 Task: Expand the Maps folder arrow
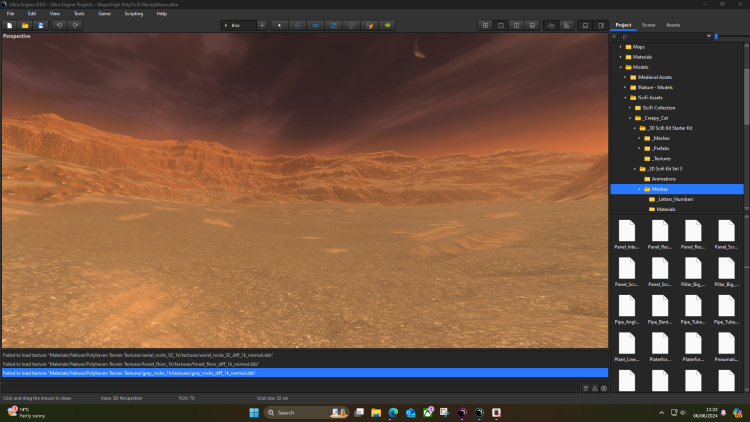point(621,47)
